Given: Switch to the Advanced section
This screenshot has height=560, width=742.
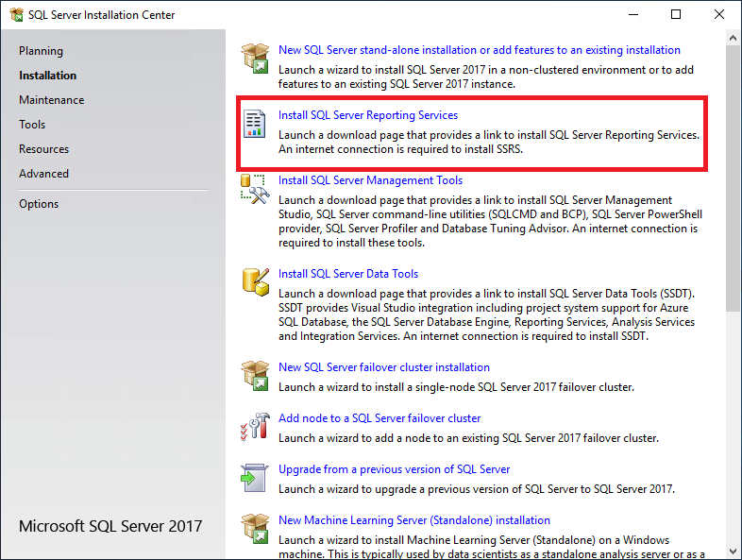Looking at the screenshot, I should [x=44, y=174].
